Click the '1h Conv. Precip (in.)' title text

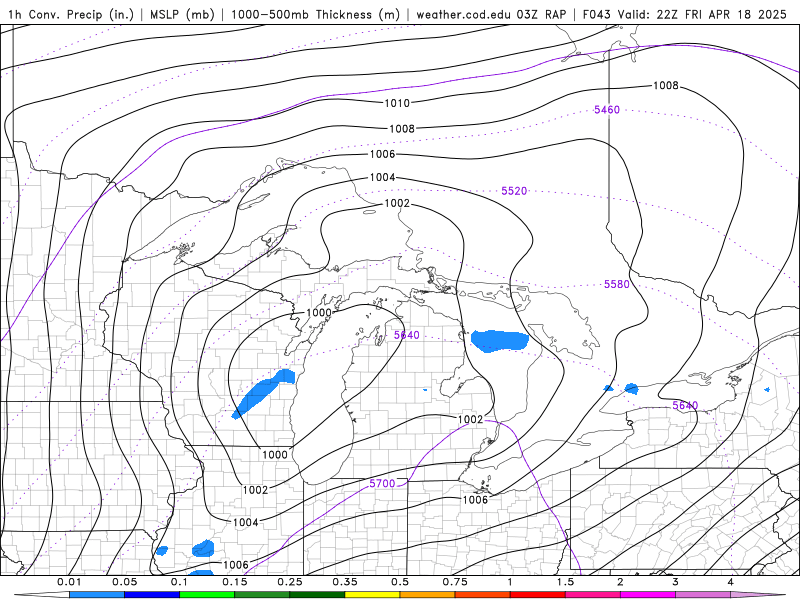point(71,14)
